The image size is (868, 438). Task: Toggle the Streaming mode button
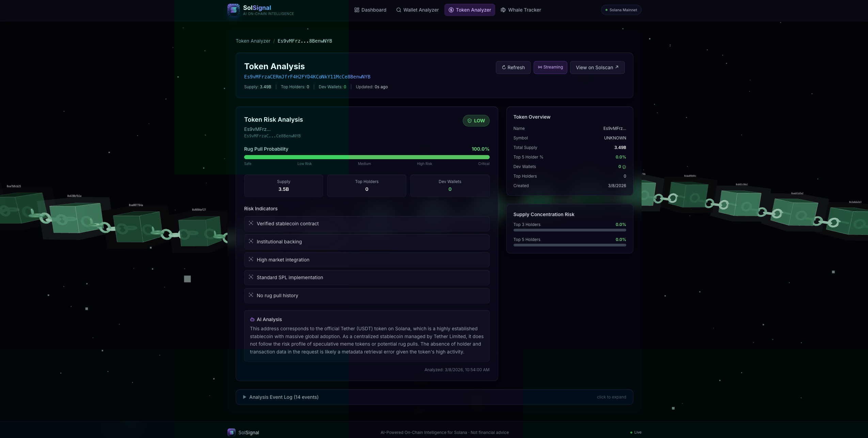point(550,67)
